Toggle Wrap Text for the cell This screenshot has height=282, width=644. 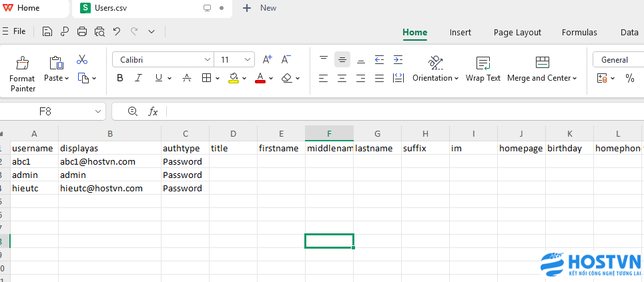click(x=483, y=69)
